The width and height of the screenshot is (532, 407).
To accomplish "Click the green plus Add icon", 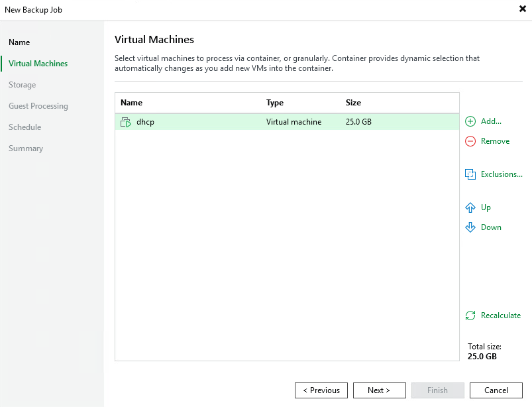I will pos(469,121).
